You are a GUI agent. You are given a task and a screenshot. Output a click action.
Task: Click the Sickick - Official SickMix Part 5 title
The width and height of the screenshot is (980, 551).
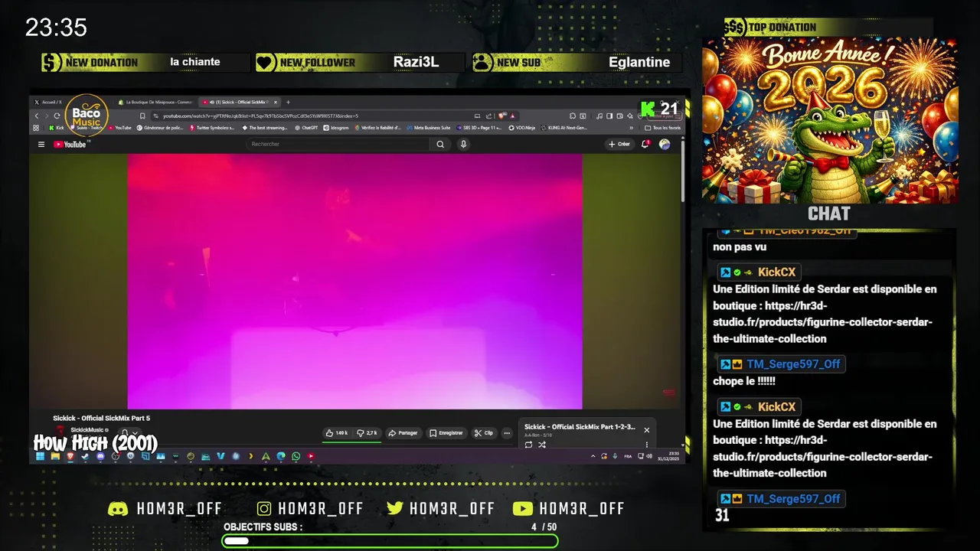102,418
